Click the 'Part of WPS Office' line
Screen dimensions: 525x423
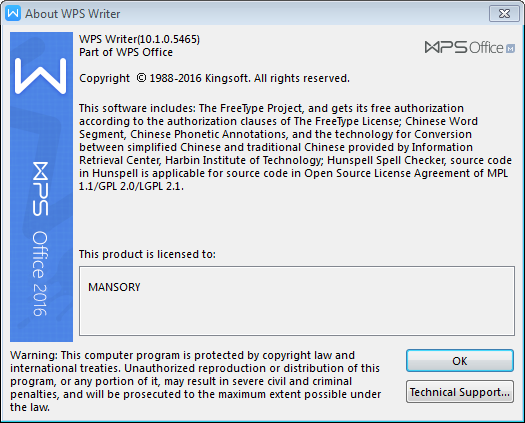click(x=126, y=52)
